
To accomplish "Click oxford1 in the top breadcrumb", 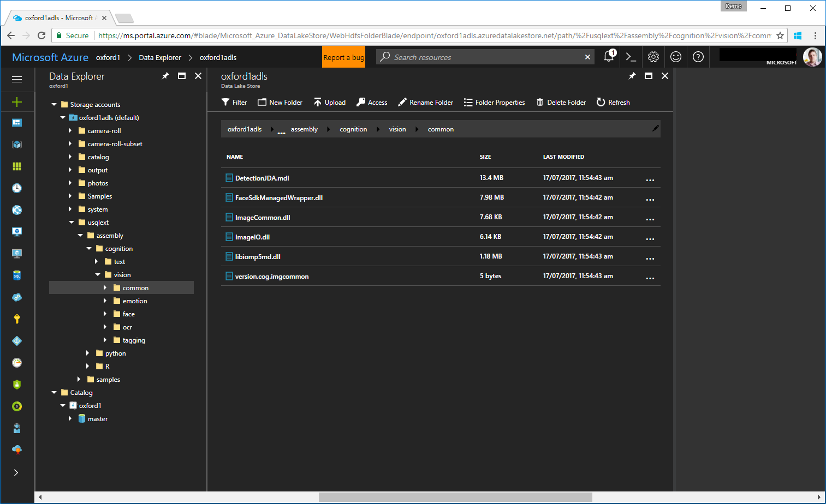I will pyautogui.click(x=108, y=57).
